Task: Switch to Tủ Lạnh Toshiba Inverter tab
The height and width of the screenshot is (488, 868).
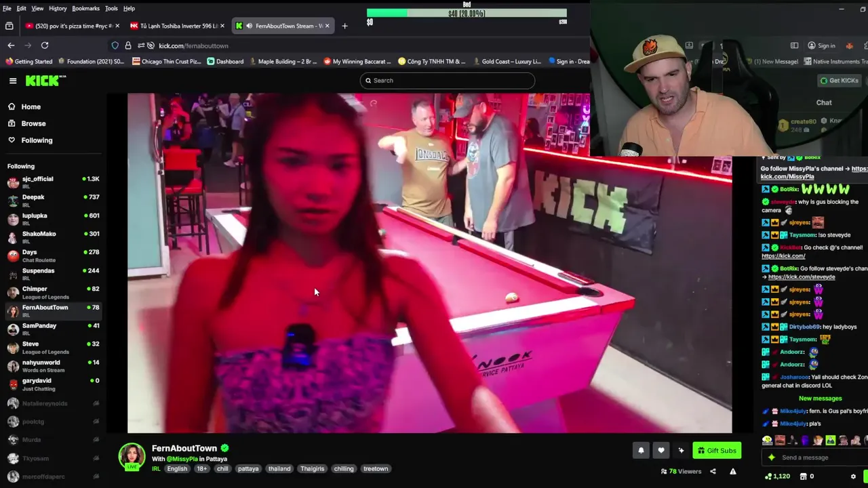Action: tap(178, 26)
